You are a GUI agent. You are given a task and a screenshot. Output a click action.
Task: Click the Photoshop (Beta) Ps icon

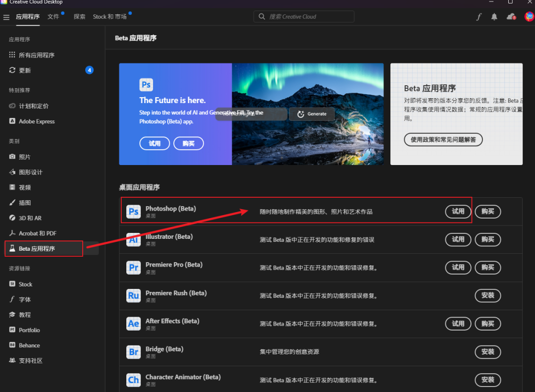coord(133,212)
